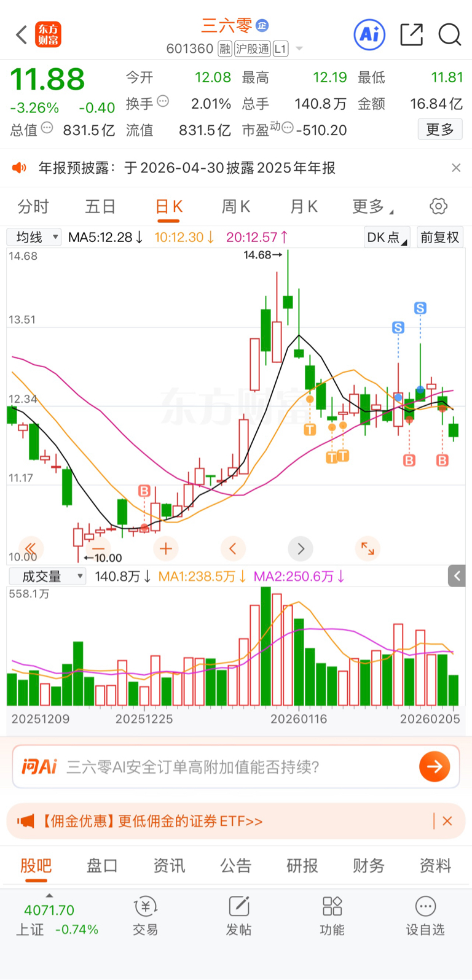
Task: Open the 功能 grid menu
Action: coord(332,916)
